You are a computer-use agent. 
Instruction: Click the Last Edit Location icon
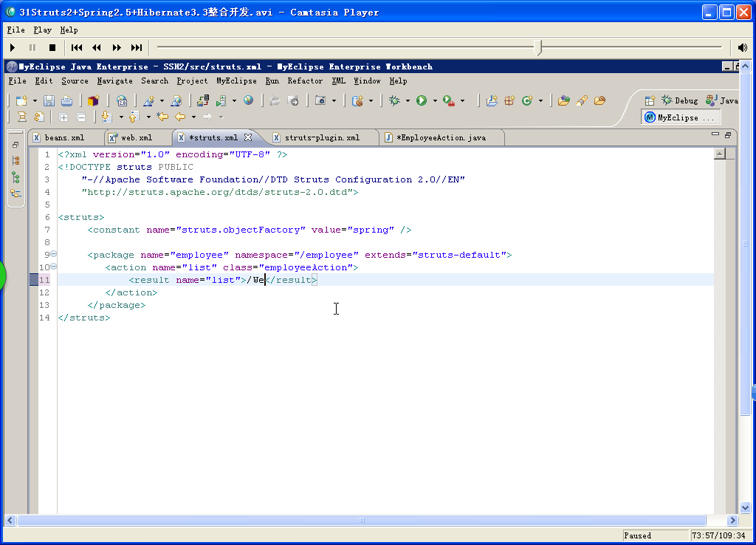(x=162, y=117)
